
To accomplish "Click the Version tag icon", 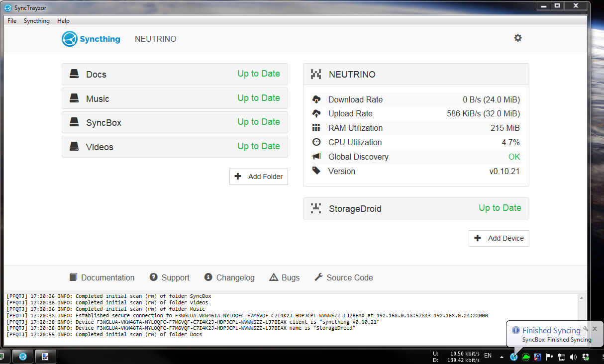I will pyautogui.click(x=316, y=171).
